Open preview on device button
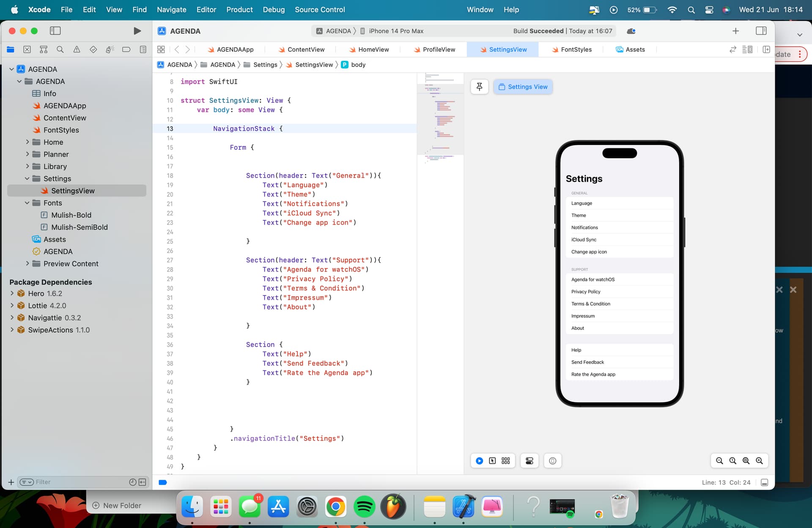 [552, 461]
